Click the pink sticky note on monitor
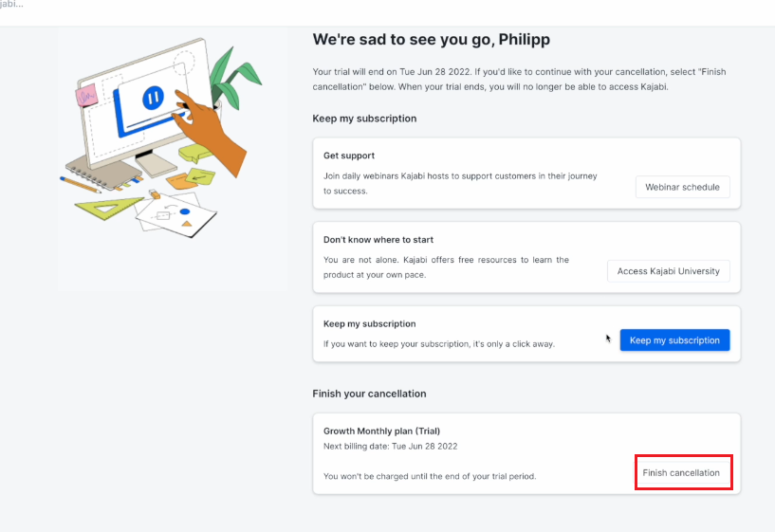This screenshot has width=775, height=532. (x=87, y=96)
